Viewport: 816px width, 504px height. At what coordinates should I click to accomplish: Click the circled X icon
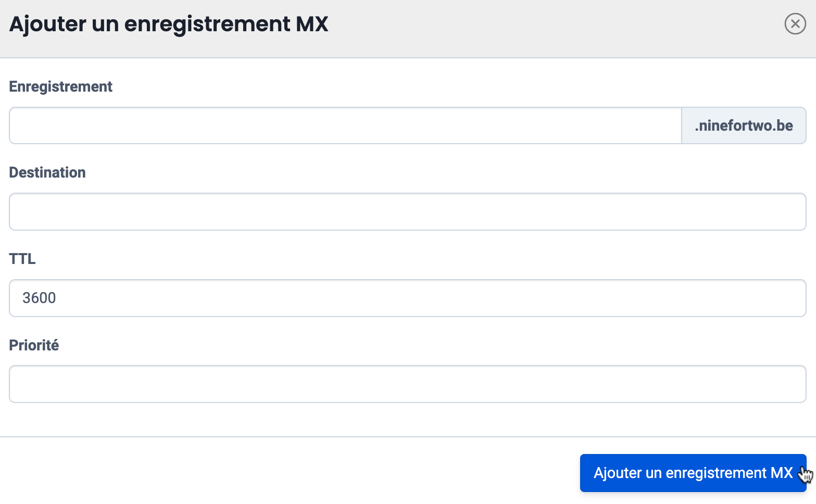(795, 24)
